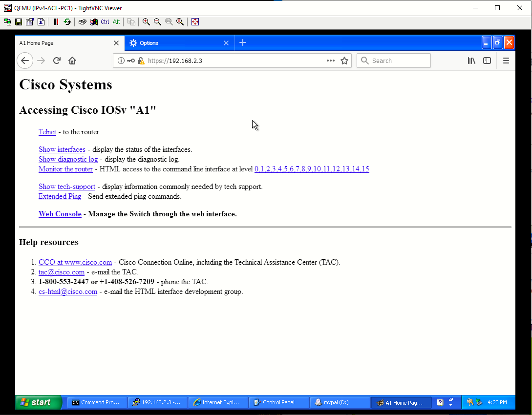This screenshot has height=415, width=532.
Task: Toggle the browser sidebar icon
Action: tap(487, 61)
